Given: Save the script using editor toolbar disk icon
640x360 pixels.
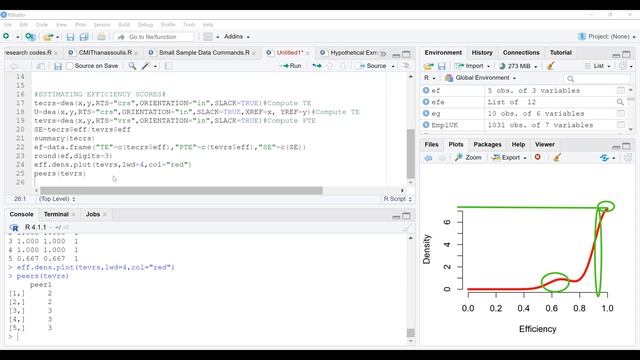Looking at the screenshot, I should pos(58,66).
